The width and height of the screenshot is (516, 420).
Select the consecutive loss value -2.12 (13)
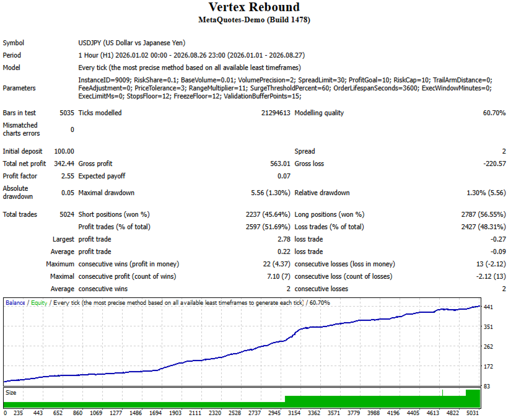click(x=491, y=276)
